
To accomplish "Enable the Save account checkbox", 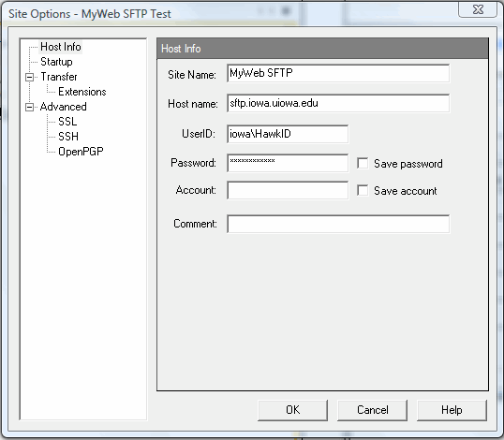I will (x=363, y=190).
